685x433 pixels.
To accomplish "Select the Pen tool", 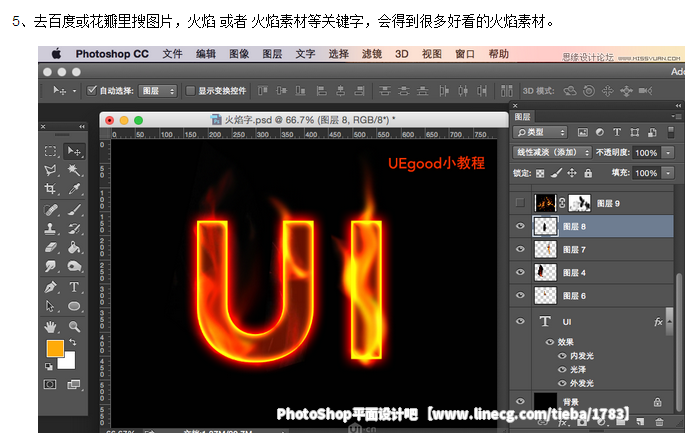I will click(51, 287).
